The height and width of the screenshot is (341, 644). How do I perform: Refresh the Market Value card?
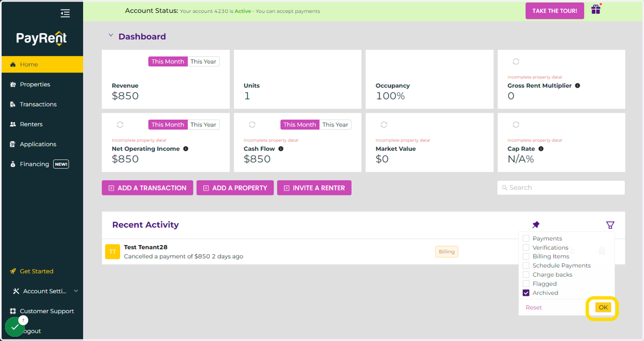384,124
